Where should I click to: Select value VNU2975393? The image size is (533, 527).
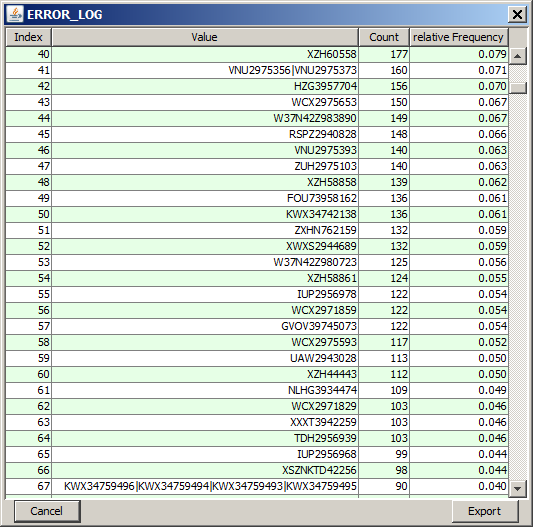tap(205, 150)
